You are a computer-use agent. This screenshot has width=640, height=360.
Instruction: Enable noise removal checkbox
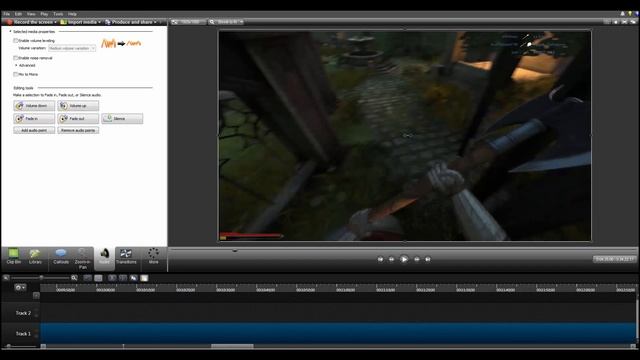pos(16,58)
